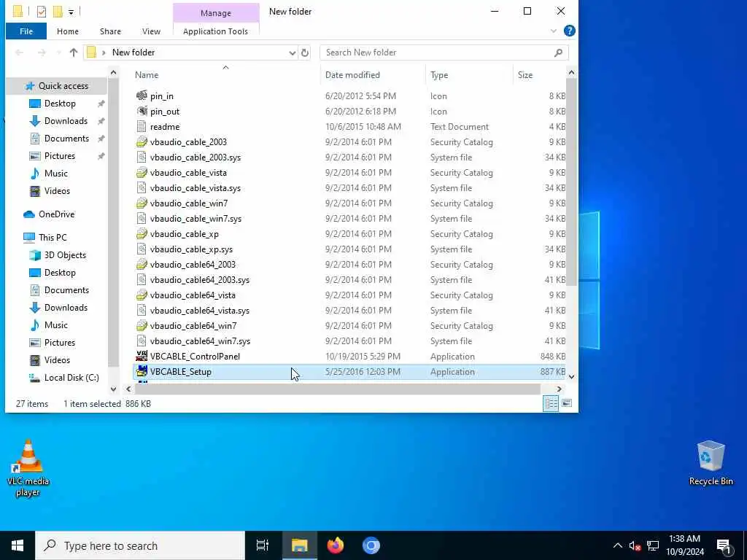The width and height of the screenshot is (747, 560).
Task: Switch to the Home ribbon tab
Action: pyautogui.click(x=68, y=31)
